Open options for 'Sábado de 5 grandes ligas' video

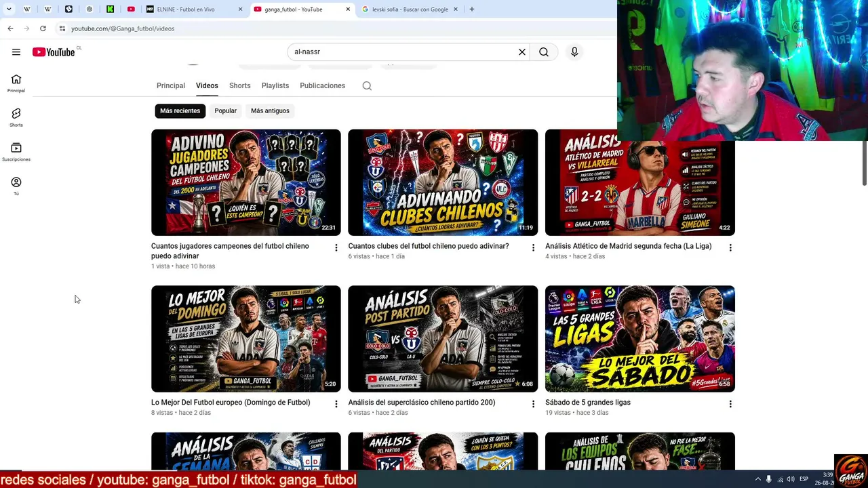[730, 404]
